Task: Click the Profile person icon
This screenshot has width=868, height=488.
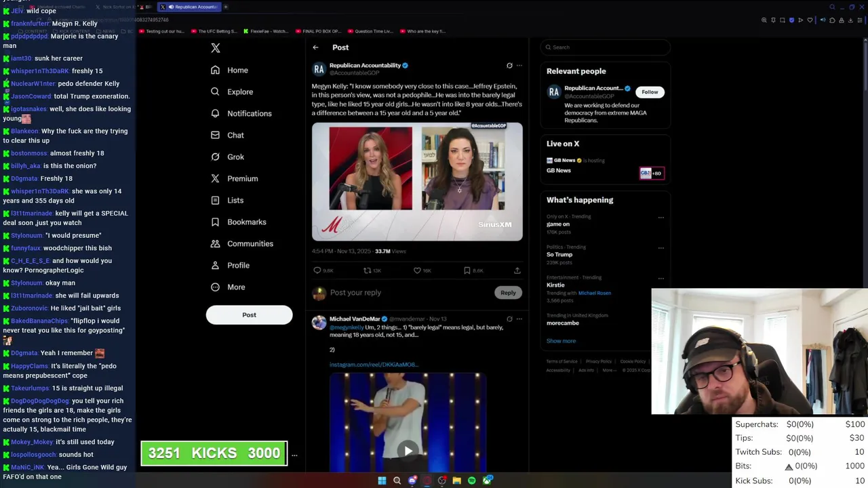Action: pyautogui.click(x=215, y=265)
